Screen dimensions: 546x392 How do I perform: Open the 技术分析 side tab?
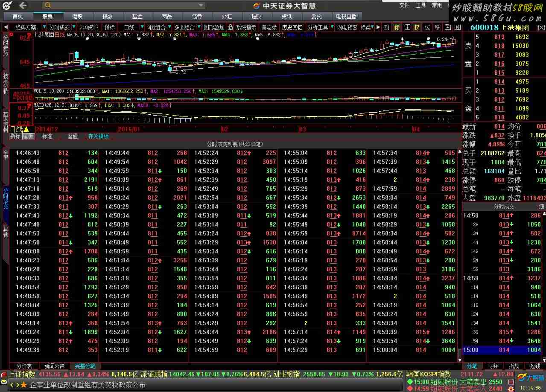click(6, 83)
